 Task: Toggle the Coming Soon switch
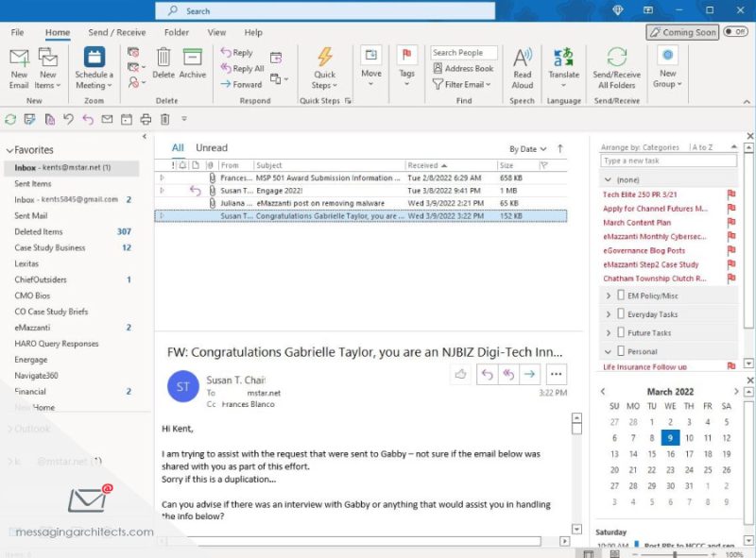[734, 31]
